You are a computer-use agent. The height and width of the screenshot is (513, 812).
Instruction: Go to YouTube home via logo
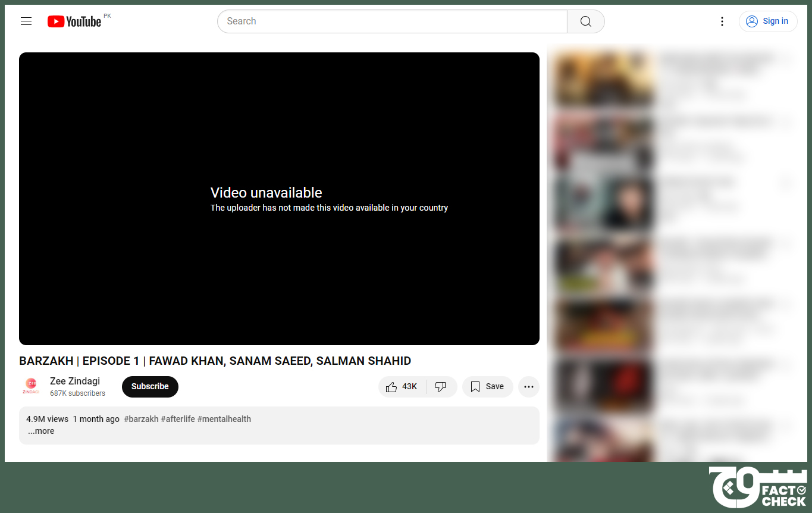[74, 21]
